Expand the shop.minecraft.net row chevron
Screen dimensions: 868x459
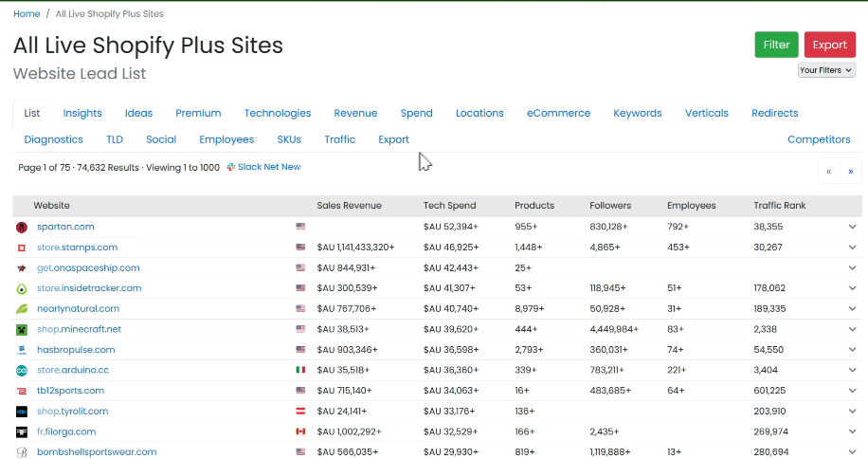[853, 329]
